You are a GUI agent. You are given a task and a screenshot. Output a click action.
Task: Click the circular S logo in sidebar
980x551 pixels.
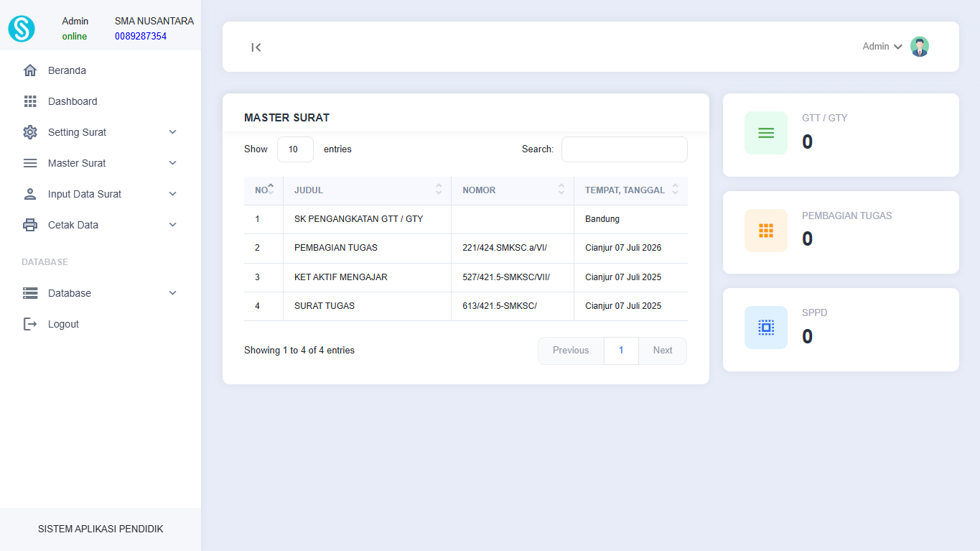point(22,29)
